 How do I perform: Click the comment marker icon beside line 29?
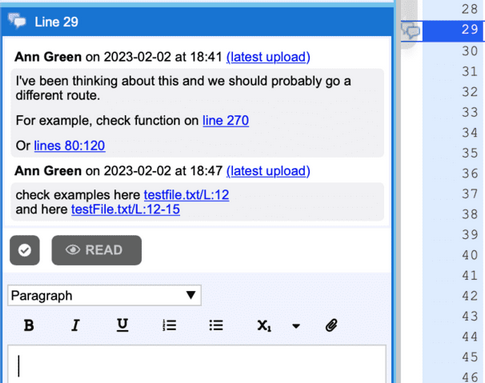411,31
